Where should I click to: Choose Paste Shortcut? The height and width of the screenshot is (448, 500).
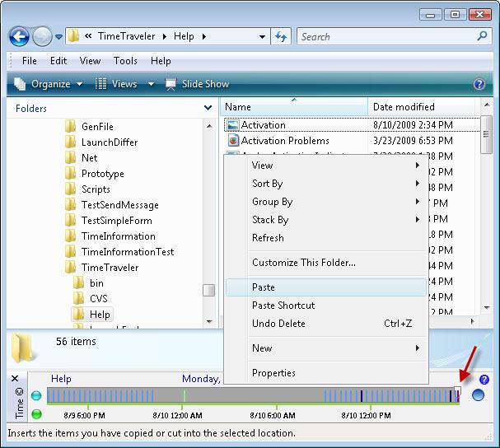click(x=326, y=306)
